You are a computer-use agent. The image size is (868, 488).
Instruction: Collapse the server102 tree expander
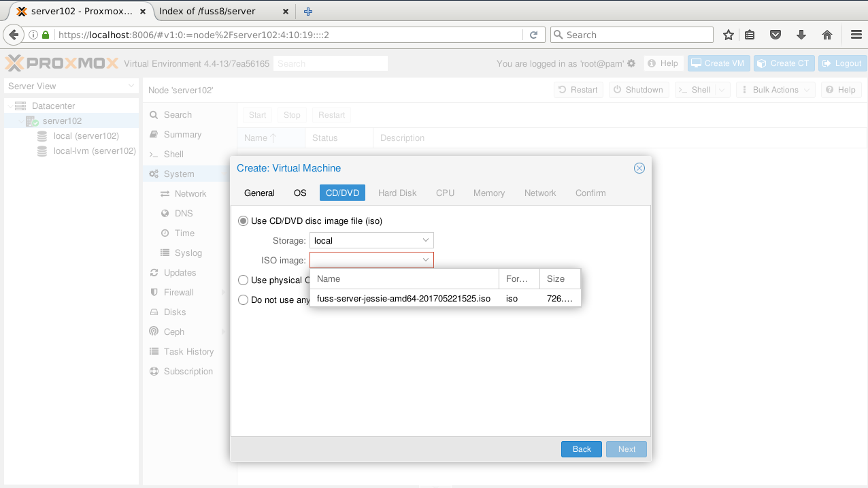pyautogui.click(x=20, y=121)
